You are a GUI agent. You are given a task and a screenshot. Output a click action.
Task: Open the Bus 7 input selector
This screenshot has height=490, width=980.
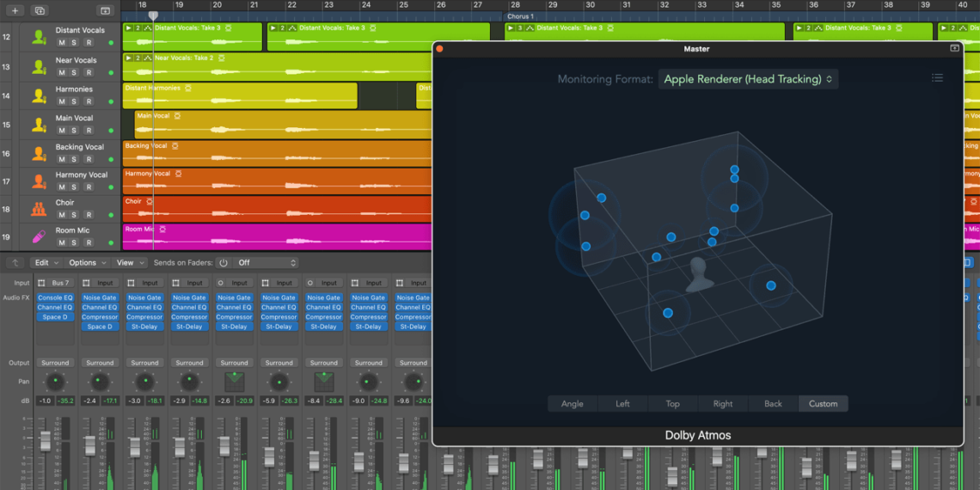(61, 283)
